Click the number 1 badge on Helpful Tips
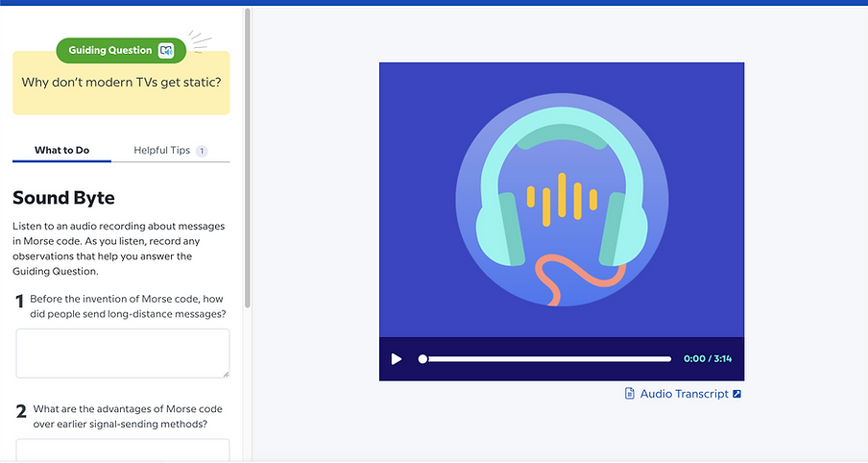This screenshot has height=463, width=868. 202,151
